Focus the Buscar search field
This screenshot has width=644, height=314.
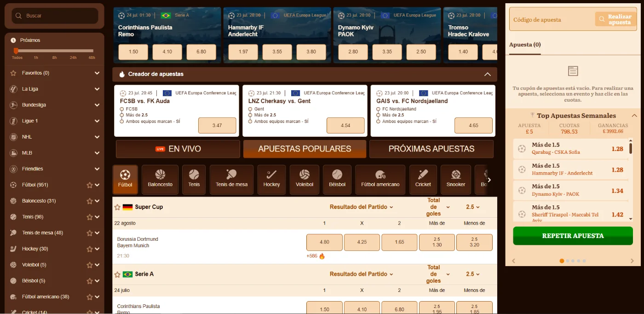(55, 16)
